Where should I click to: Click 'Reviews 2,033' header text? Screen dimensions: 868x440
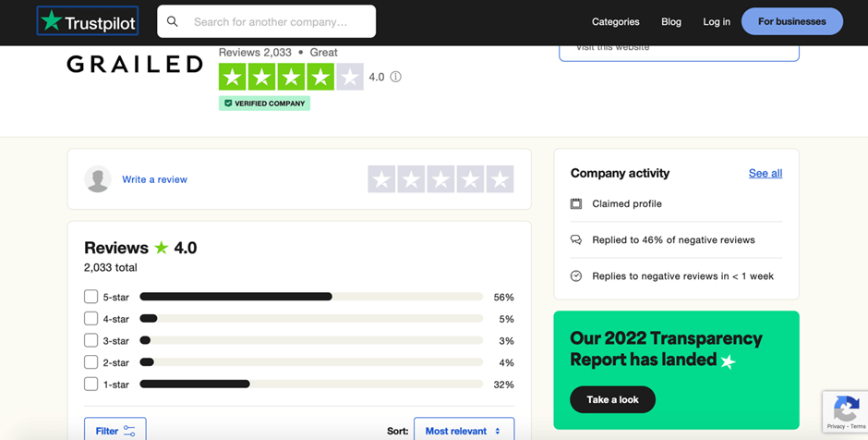(x=255, y=53)
